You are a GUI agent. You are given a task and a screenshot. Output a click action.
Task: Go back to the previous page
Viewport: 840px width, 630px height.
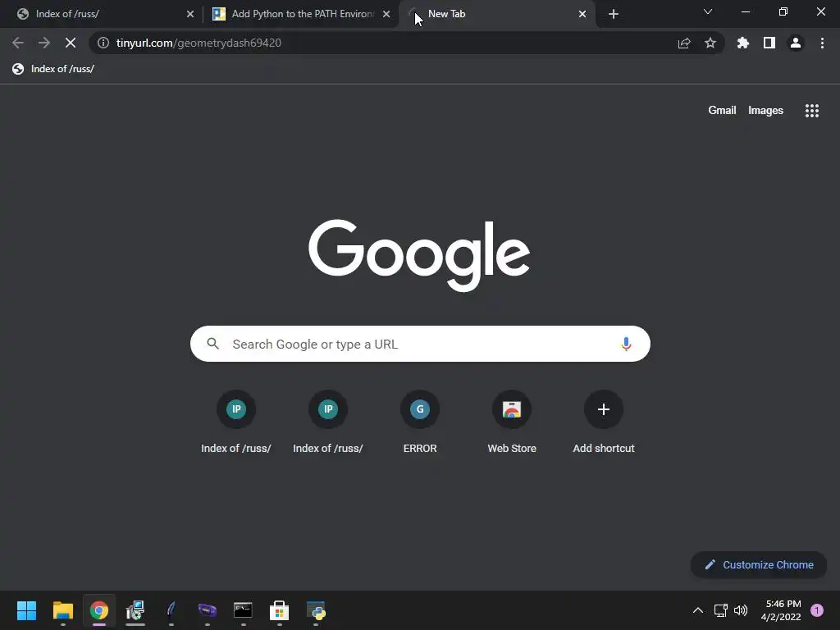pyautogui.click(x=18, y=43)
